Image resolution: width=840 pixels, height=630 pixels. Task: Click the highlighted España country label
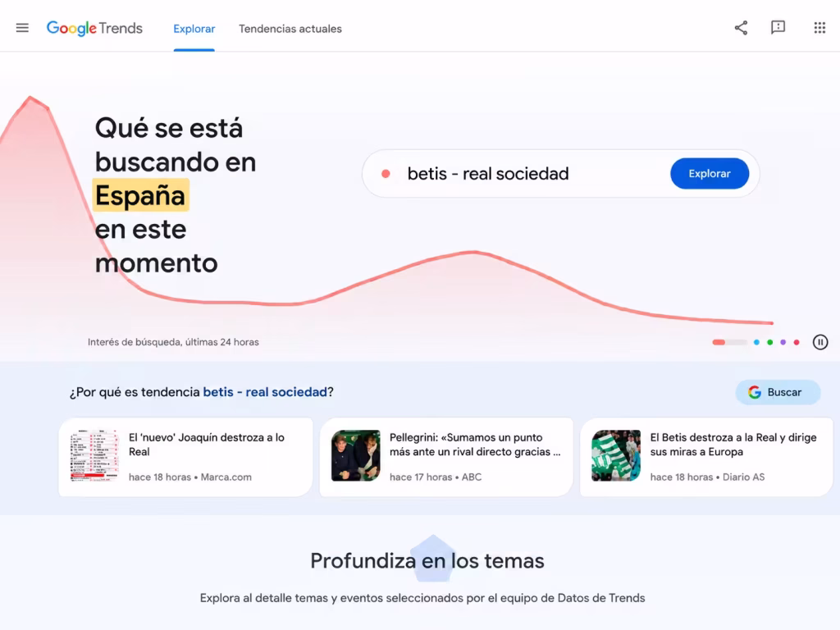coord(140,195)
